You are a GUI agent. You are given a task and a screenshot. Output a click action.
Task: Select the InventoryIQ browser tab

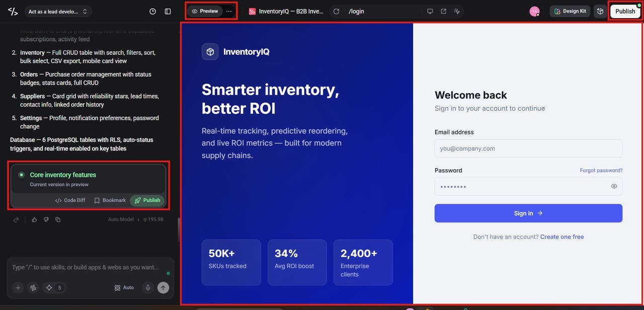286,11
